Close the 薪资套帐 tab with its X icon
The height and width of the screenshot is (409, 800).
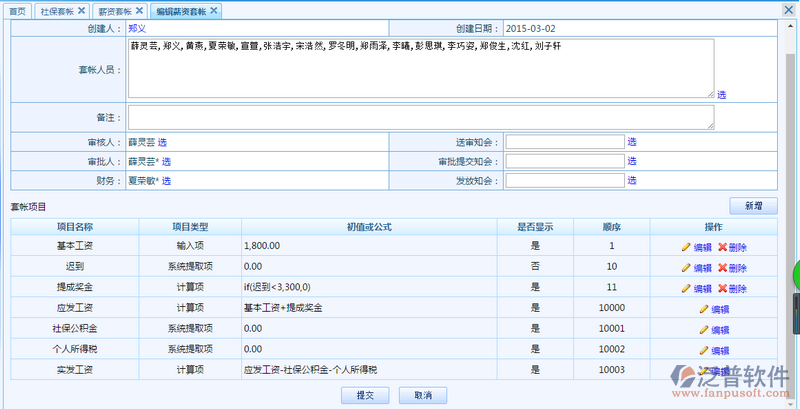pos(139,11)
